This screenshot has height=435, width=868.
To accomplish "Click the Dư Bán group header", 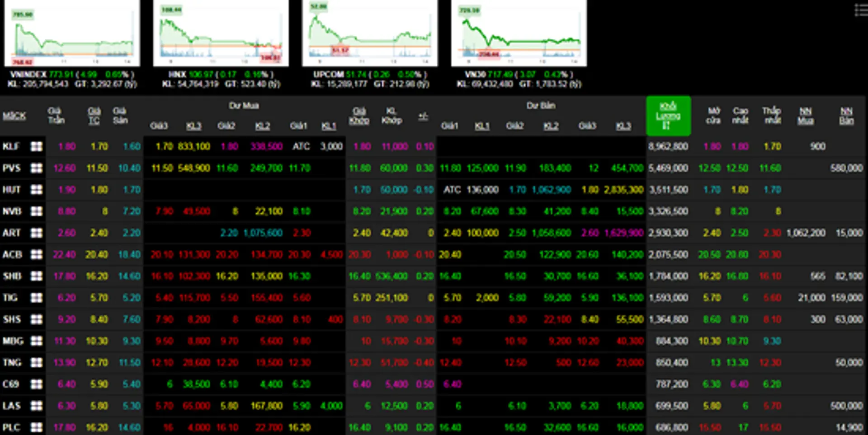I will click(541, 106).
